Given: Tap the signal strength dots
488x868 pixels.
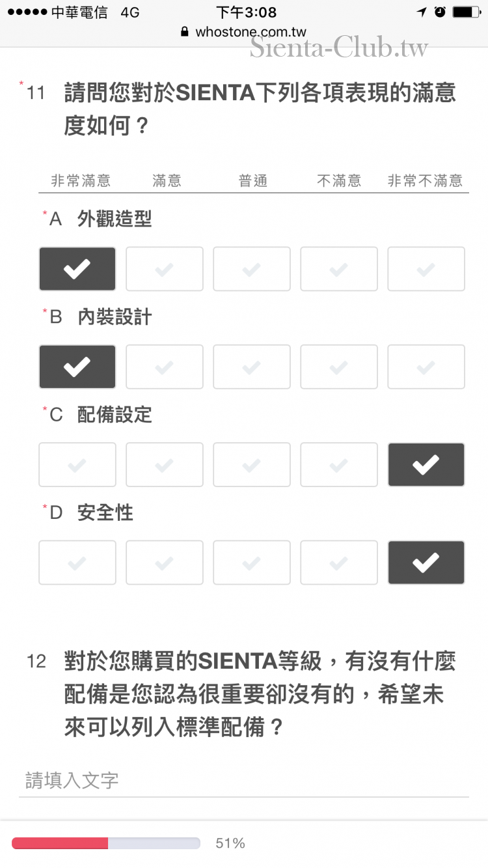Looking at the screenshot, I should [x=25, y=12].
